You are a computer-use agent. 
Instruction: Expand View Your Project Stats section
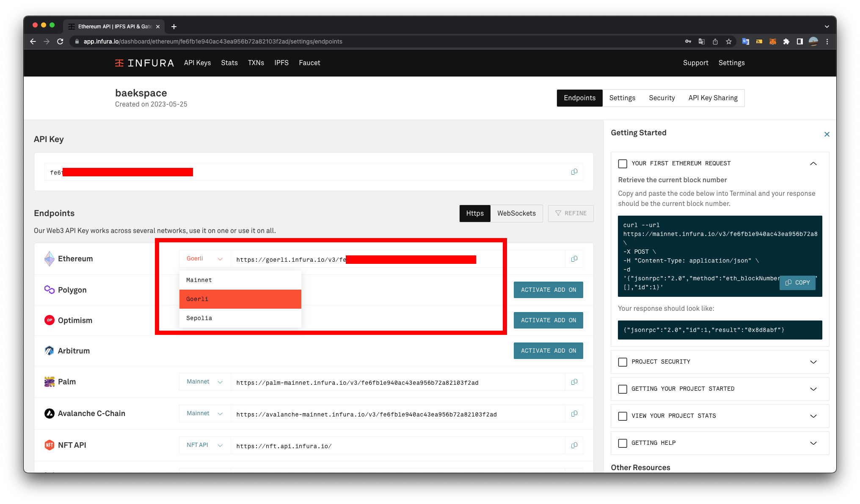pos(813,416)
